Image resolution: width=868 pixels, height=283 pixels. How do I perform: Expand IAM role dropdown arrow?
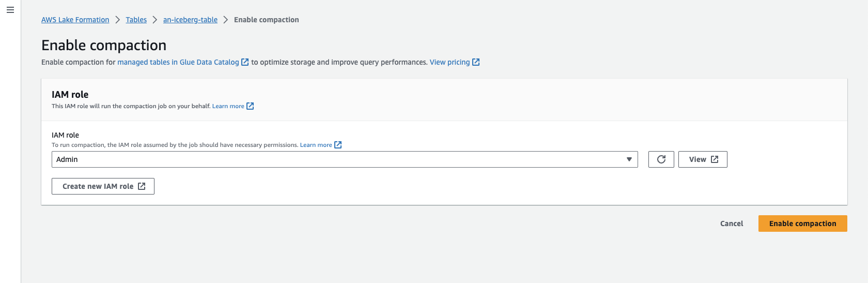click(x=629, y=159)
